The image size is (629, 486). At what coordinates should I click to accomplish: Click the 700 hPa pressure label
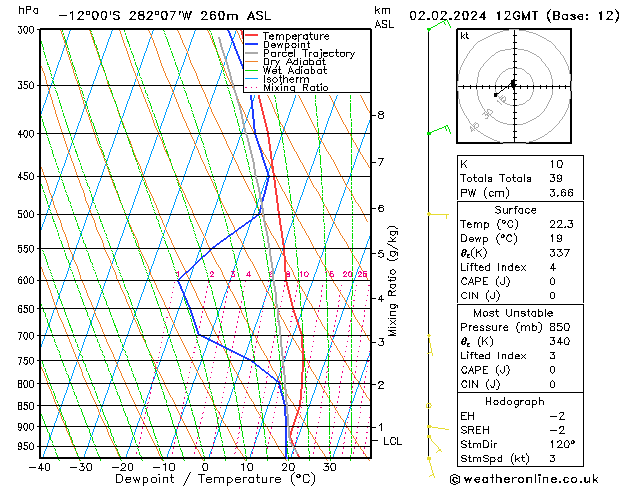28,336
